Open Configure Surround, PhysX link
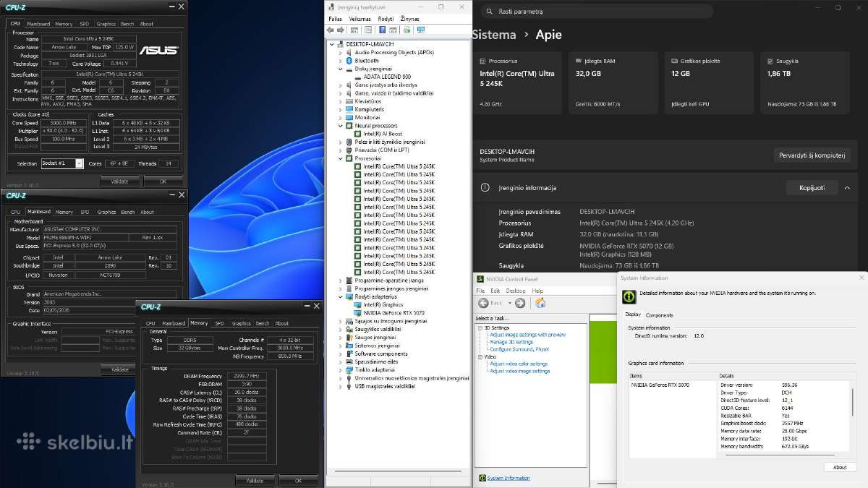This screenshot has height=488, width=868. point(519,349)
